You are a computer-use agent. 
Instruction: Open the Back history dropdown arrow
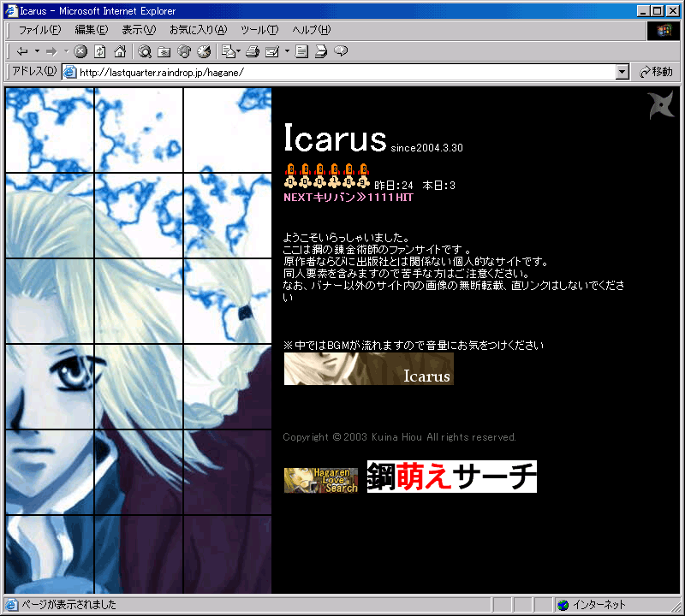point(37,51)
